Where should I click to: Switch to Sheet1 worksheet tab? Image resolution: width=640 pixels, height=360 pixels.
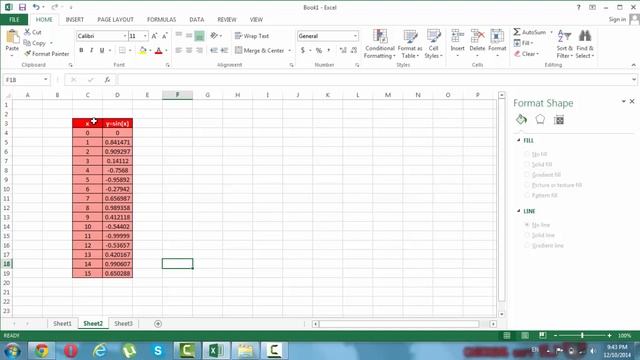[x=62, y=323]
